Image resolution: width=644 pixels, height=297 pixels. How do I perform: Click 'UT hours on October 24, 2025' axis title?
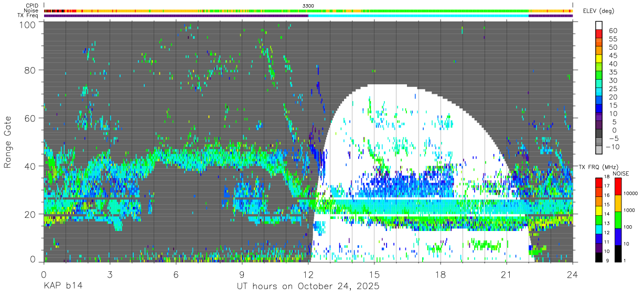coord(307,287)
